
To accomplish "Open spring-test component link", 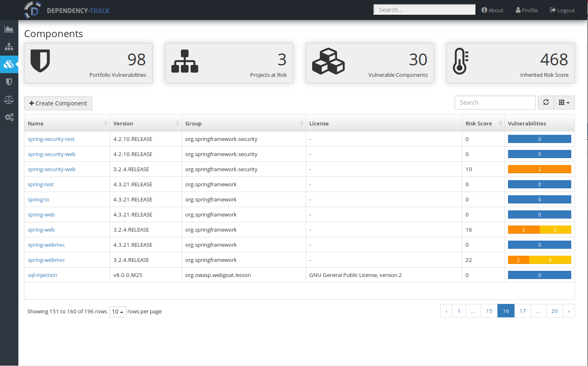I will point(41,185).
